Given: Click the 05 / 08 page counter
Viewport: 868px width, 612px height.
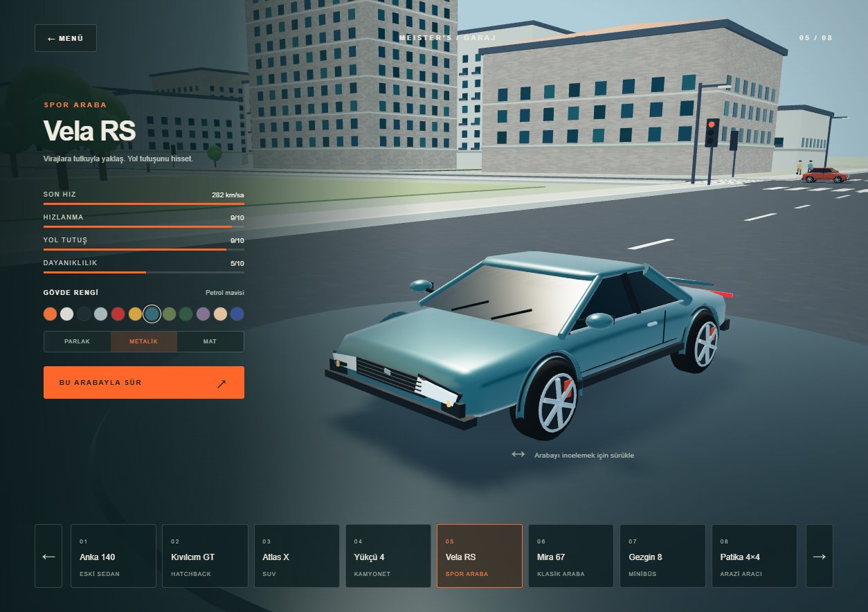Looking at the screenshot, I should point(816,38).
